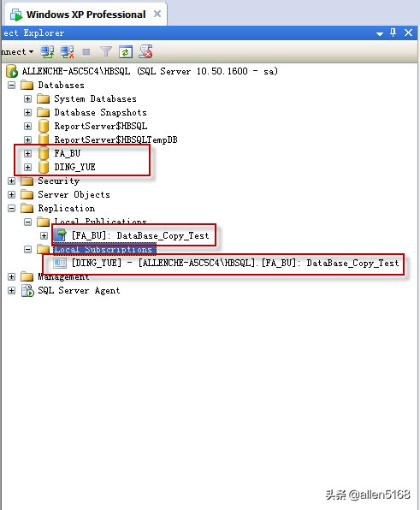Select the ReportServer$HBSQLTempDB label
The height and width of the screenshot is (510, 420).
[x=115, y=139]
